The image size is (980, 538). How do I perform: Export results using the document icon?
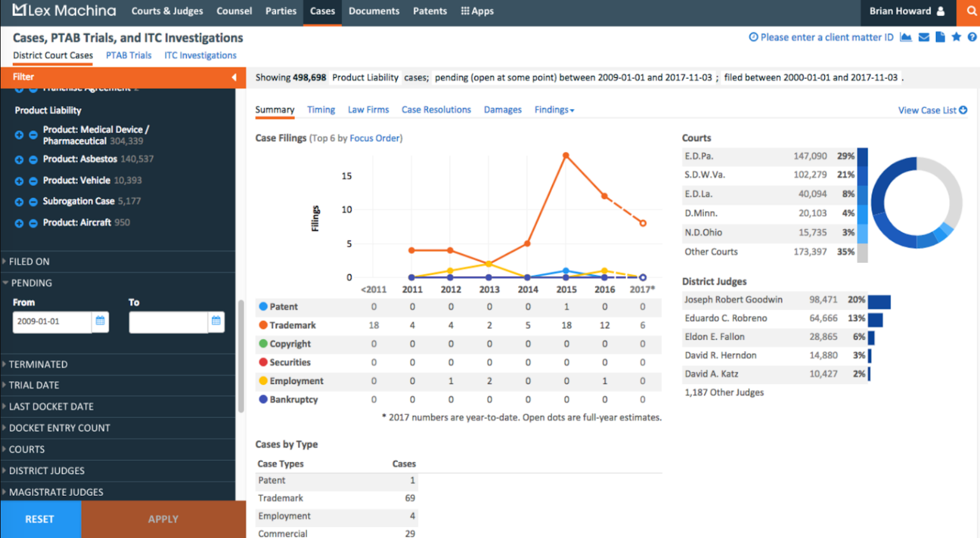point(940,37)
